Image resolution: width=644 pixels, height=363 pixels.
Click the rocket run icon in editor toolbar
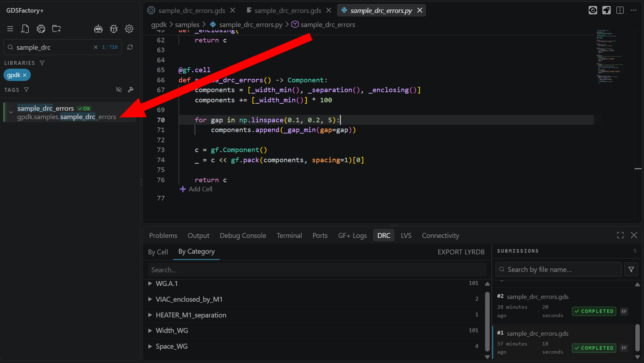click(606, 11)
